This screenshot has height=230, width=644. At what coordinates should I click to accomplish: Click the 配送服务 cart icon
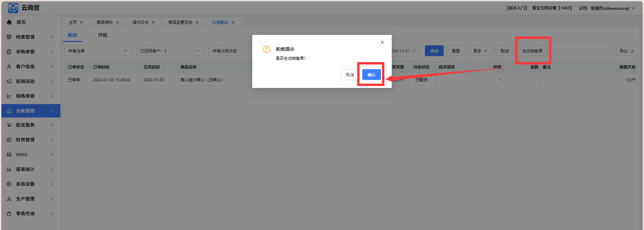pyautogui.click(x=9, y=125)
